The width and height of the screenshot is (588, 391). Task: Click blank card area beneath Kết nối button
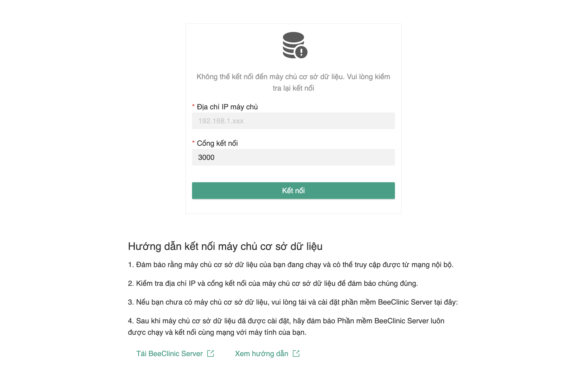pyautogui.click(x=293, y=207)
